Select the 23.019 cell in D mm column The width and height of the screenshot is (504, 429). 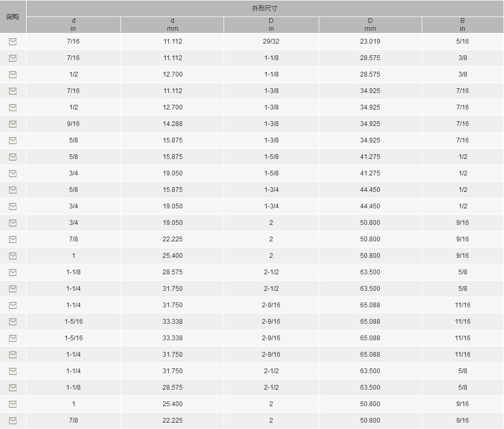click(x=370, y=41)
